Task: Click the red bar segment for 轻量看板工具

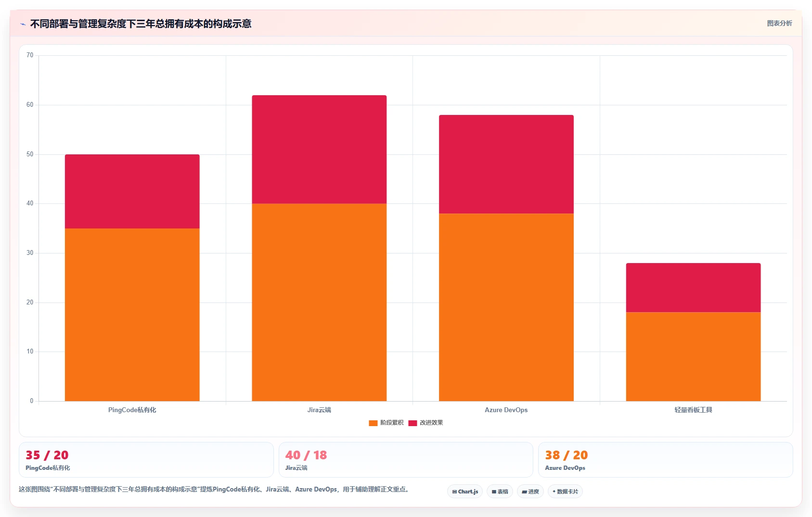Action: point(693,288)
